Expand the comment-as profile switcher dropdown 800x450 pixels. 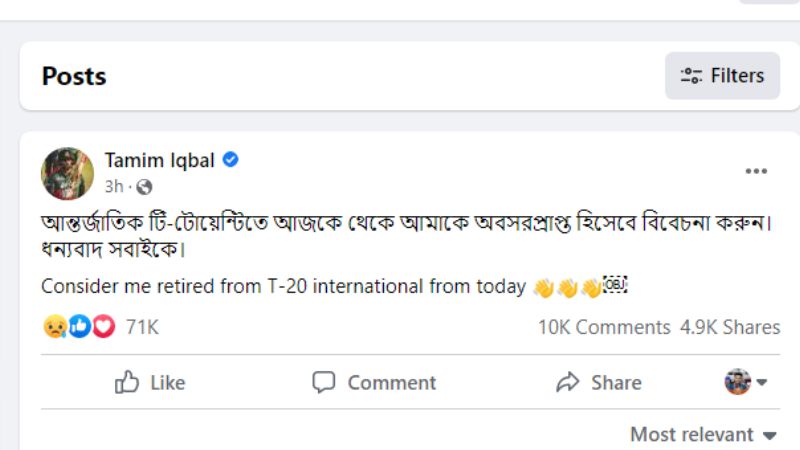746,382
